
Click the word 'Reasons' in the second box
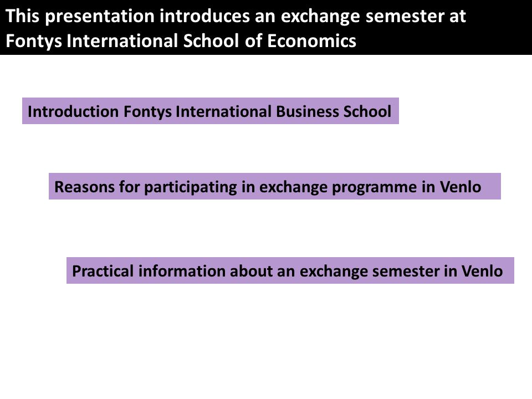click(x=84, y=187)
